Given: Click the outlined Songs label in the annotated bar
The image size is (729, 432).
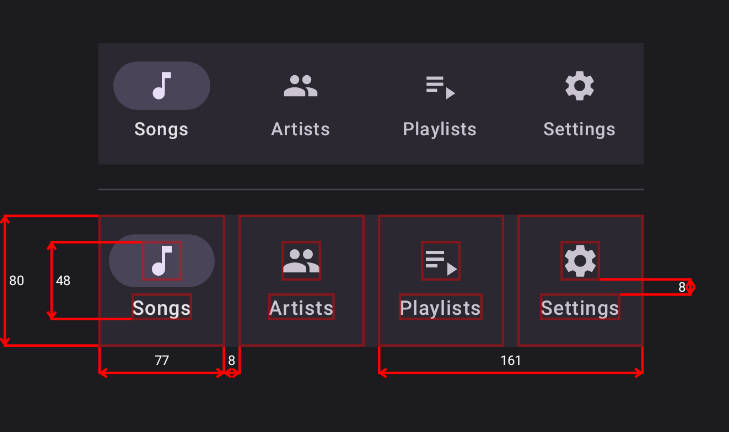Looking at the screenshot, I should click(x=162, y=307).
